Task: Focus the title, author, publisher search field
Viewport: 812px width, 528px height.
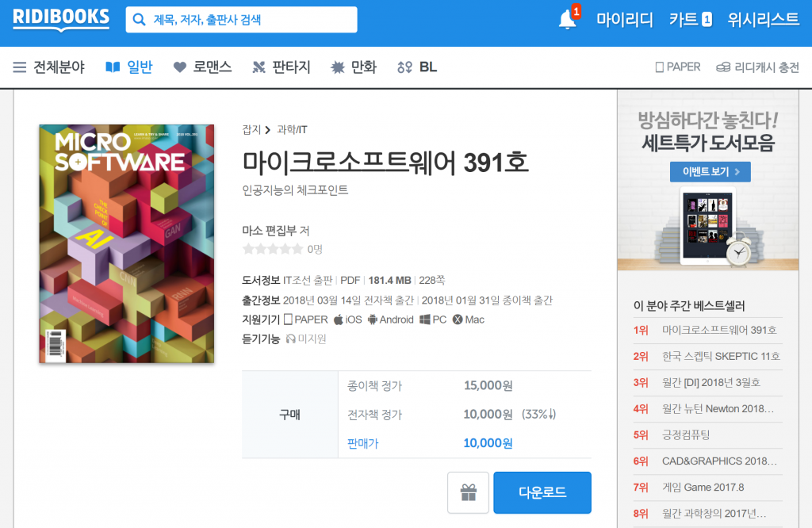Action: [241, 20]
